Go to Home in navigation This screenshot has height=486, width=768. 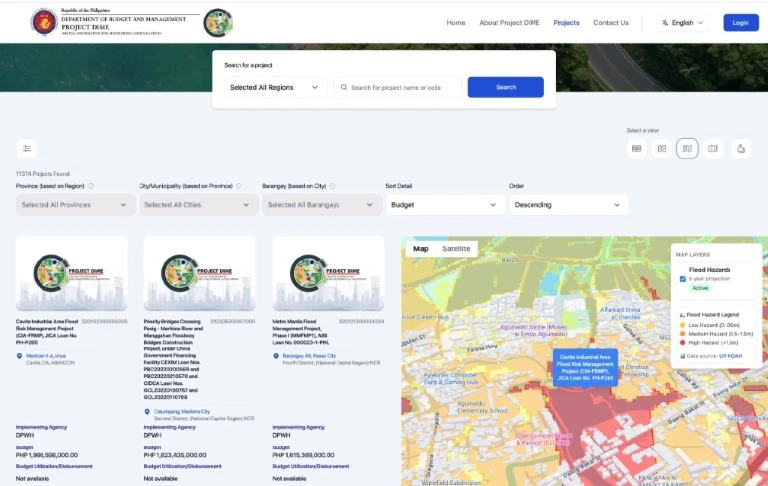pyautogui.click(x=456, y=23)
